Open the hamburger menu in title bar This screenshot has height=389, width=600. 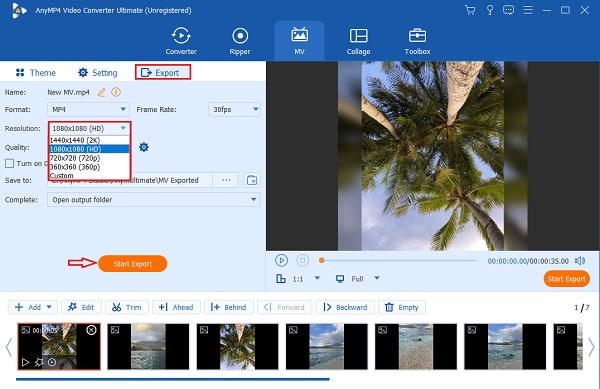click(528, 10)
